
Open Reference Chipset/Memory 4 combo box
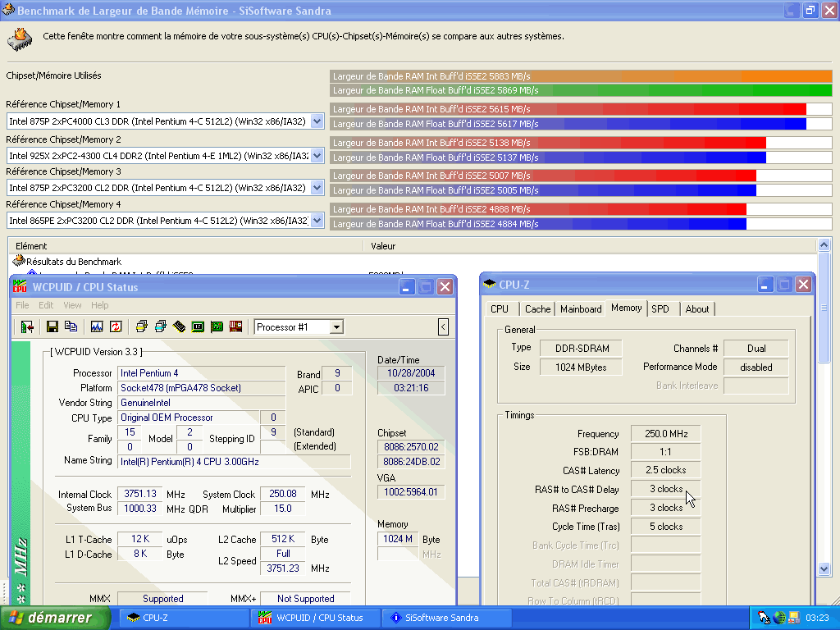coord(317,221)
